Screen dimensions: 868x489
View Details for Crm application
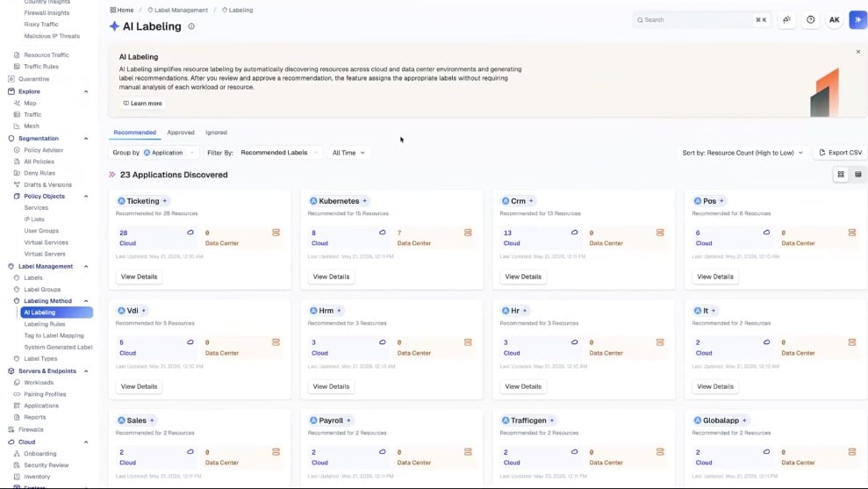pos(523,277)
